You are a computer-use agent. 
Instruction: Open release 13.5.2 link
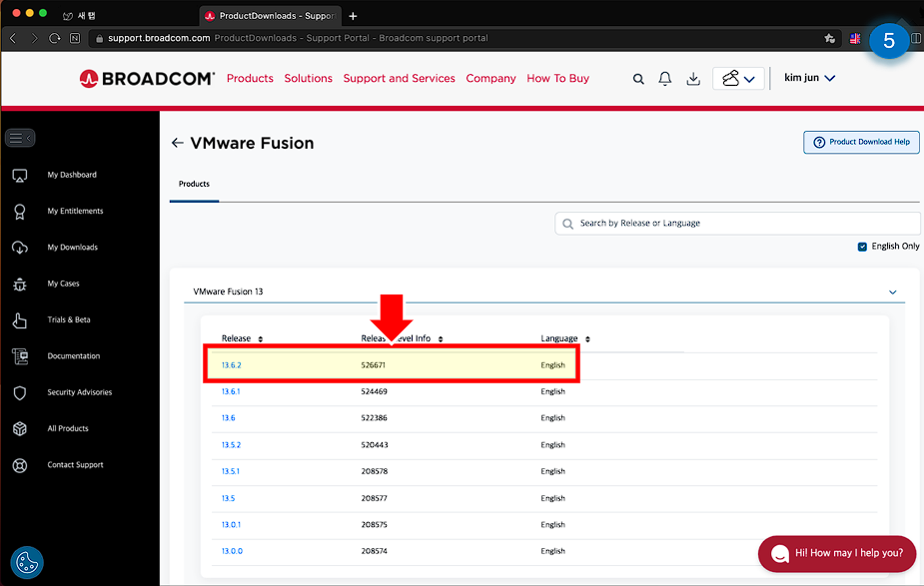pyautogui.click(x=231, y=445)
